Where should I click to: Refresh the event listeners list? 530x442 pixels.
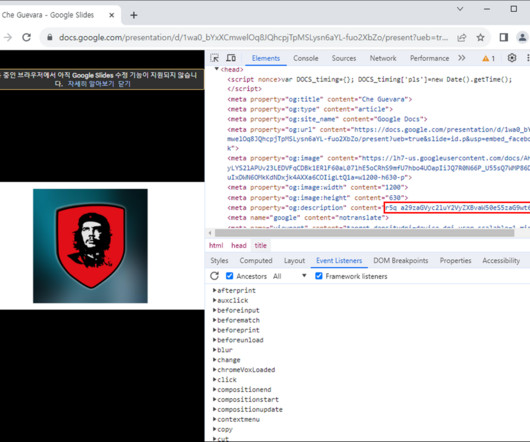[215, 276]
